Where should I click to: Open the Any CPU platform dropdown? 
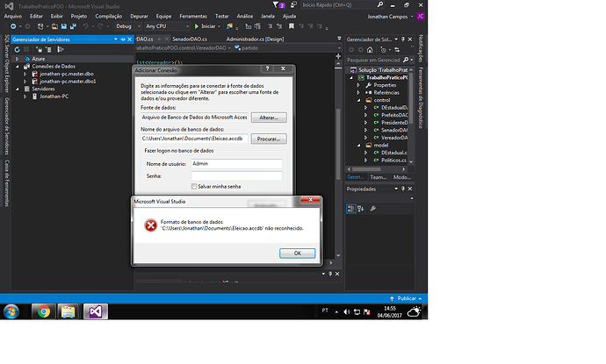point(168,26)
